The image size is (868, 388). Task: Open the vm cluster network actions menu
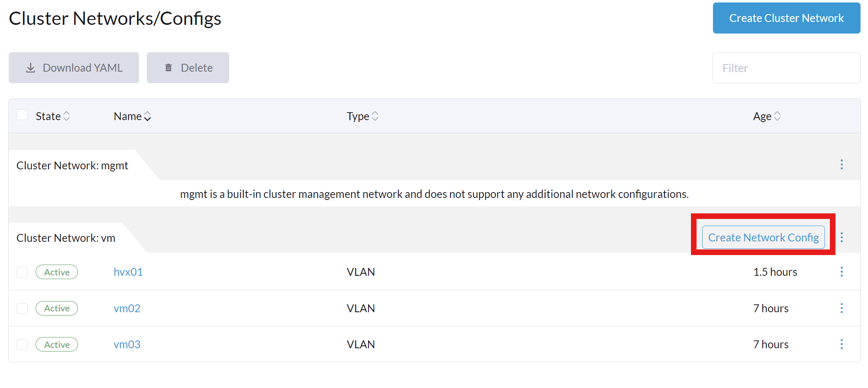coord(841,237)
